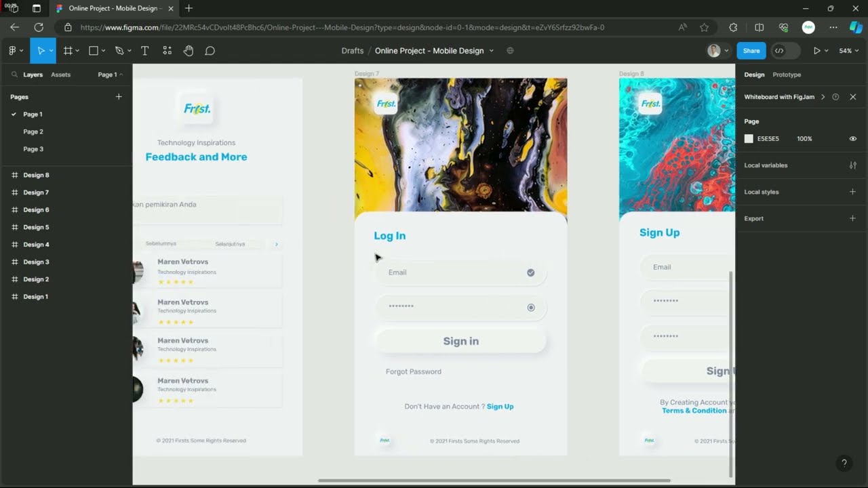The height and width of the screenshot is (488, 868).
Task: Switch to the Prototype tab
Action: point(787,75)
